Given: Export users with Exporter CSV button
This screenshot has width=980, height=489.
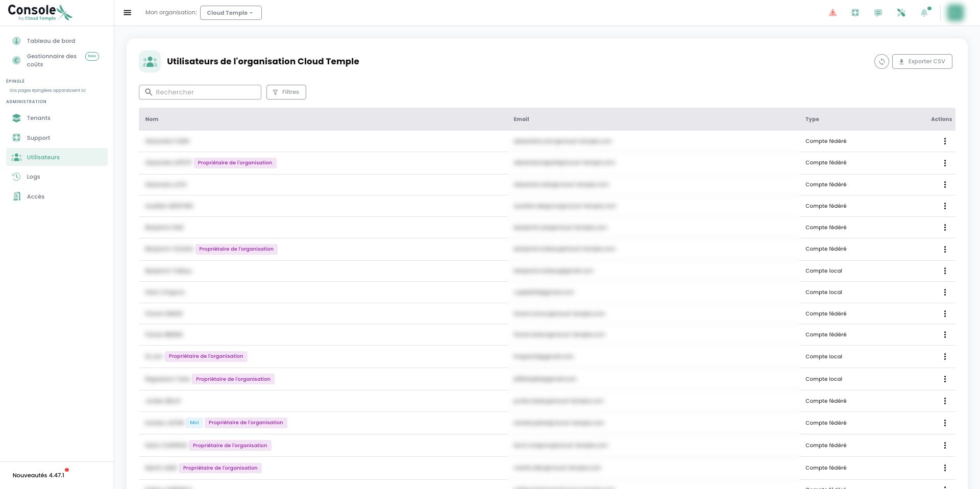Looking at the screenshot, I should click(x=922, y=61).
